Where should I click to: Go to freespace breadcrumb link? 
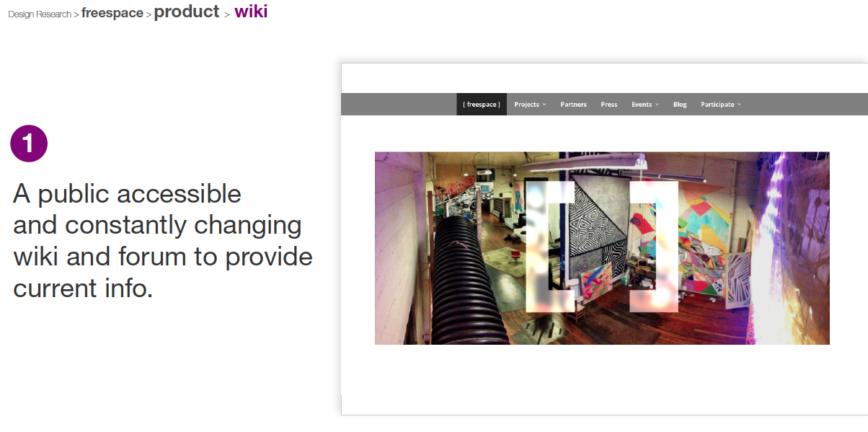112,13
